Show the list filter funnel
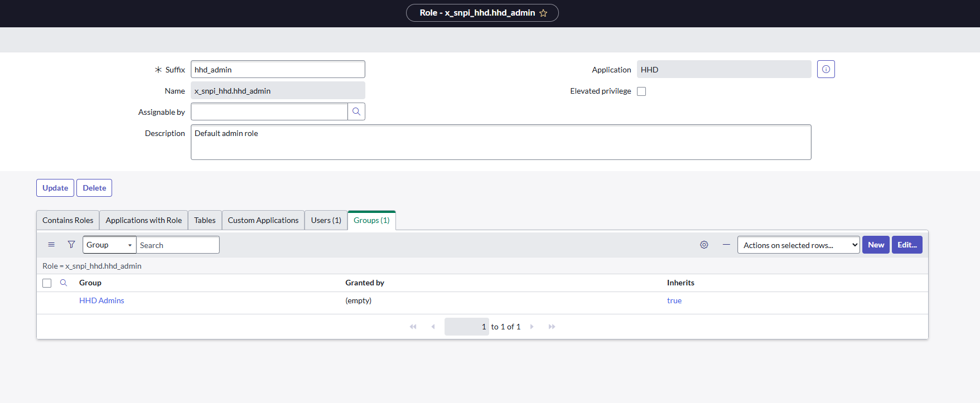980x403 pixels. point(71,245)
